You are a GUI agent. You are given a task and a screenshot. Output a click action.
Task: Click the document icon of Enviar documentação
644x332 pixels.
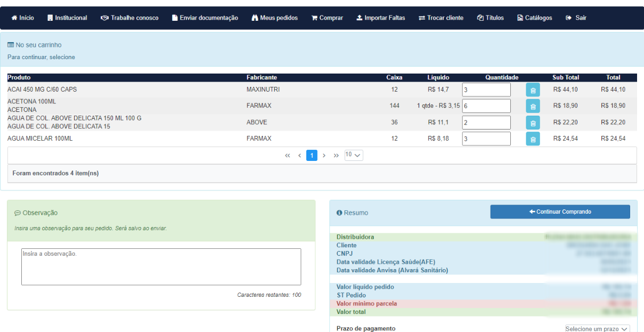coord(175,18)
